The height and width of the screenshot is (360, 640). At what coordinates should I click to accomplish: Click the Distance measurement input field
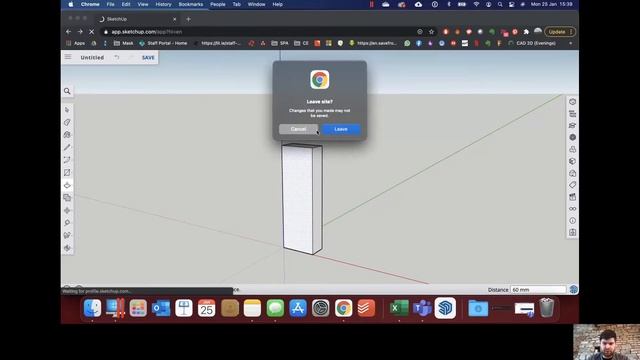coord(538,289)
